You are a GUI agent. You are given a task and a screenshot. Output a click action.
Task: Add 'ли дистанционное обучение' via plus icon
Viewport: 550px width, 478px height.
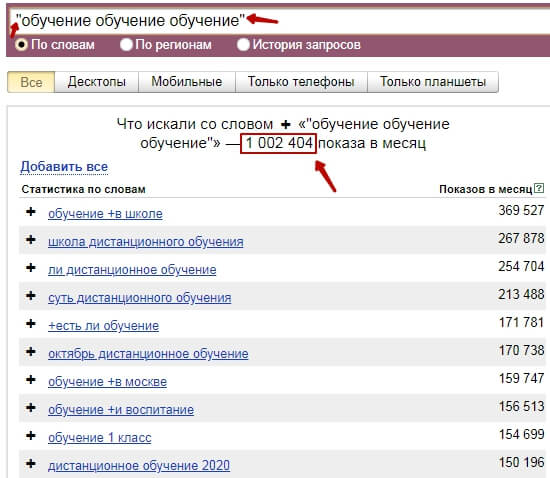coord(31,268)
